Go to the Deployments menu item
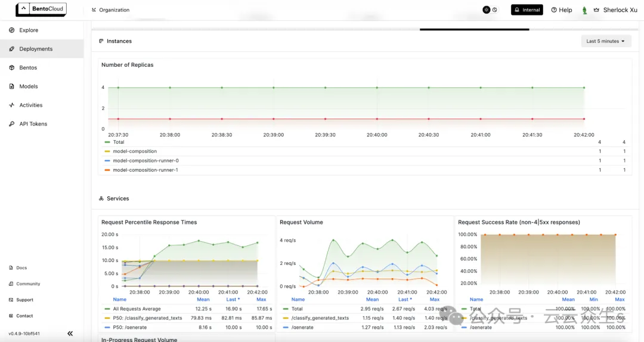Viewport: 644px width, 342px height. 36,49
